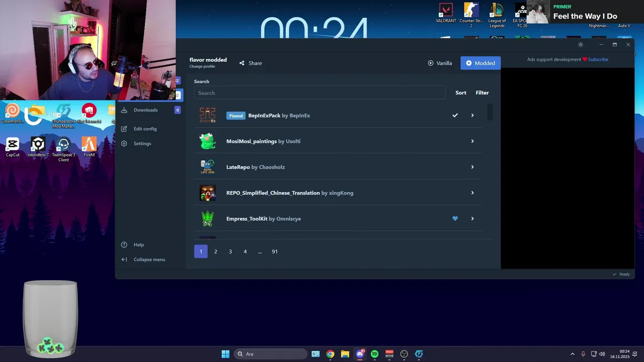Open Google Chrome from the taskbar
Viewport: 644px width, 362px height.
click(330, 354)
